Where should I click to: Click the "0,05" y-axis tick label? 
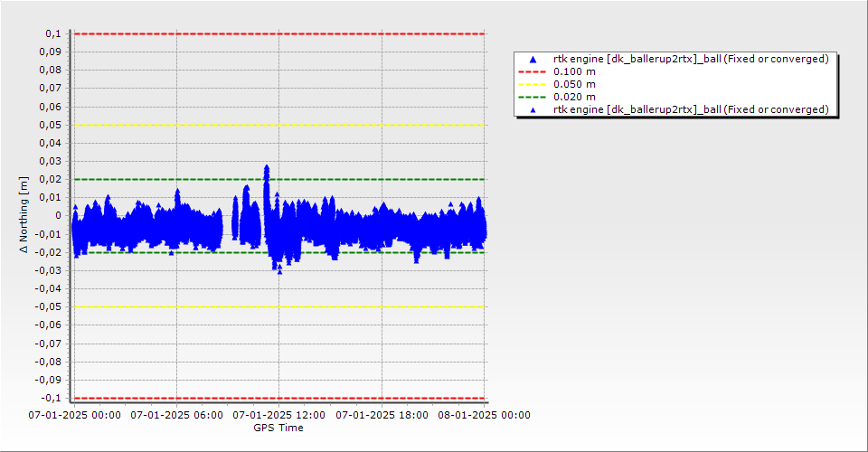51,125
